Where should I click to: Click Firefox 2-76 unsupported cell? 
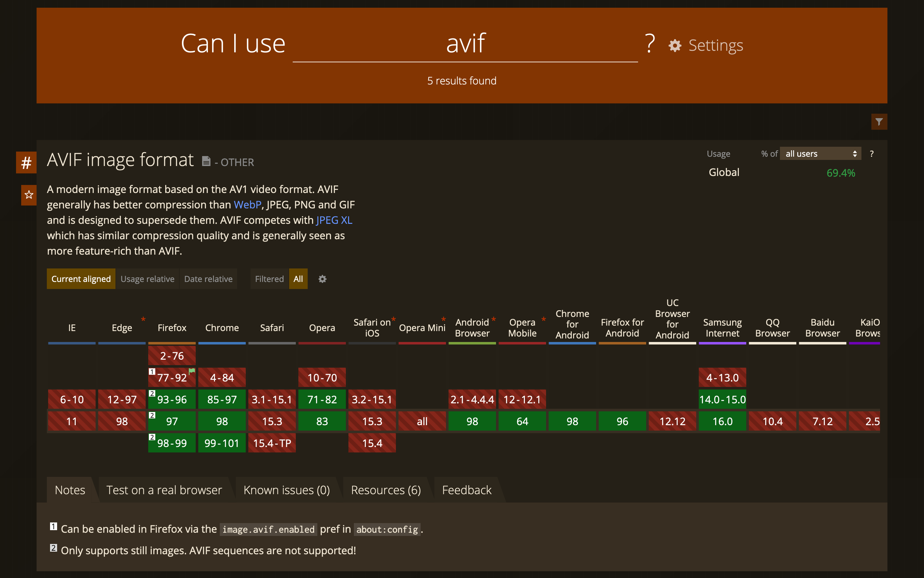172,356
